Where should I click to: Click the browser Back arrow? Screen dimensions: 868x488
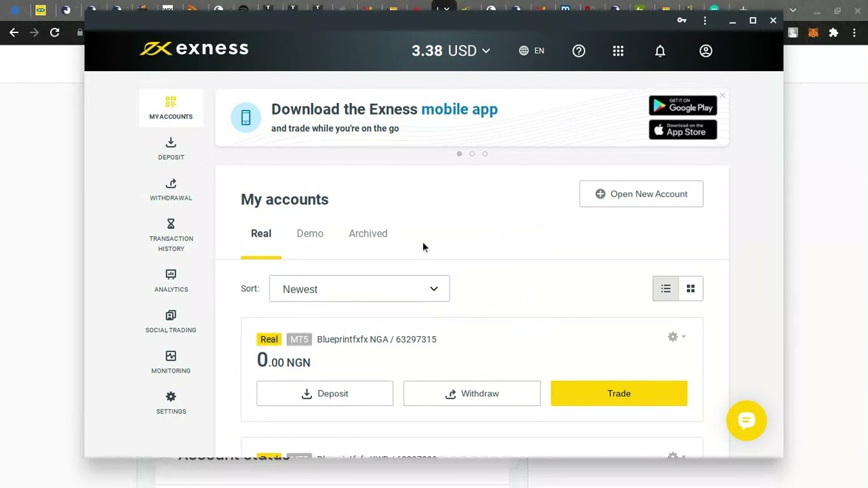click(14, 33)
